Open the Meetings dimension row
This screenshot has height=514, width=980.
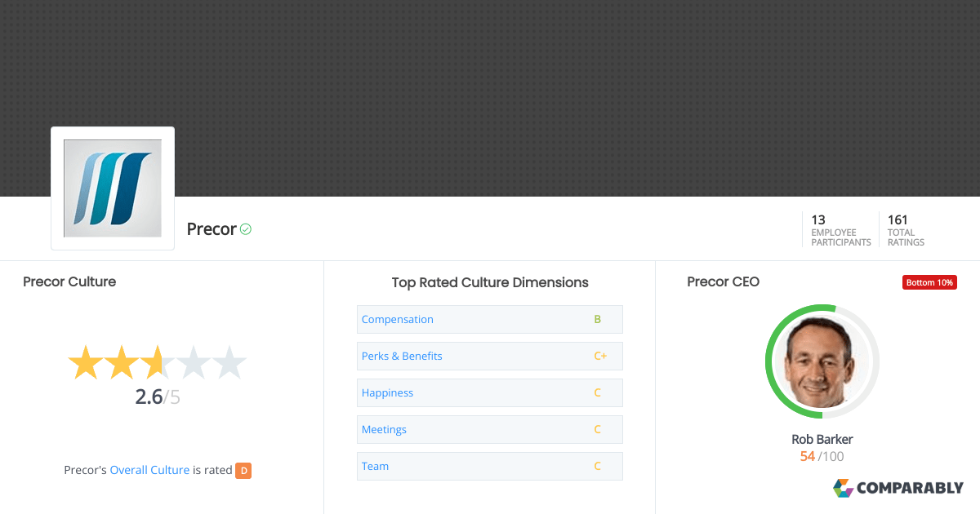coord(490,429)
